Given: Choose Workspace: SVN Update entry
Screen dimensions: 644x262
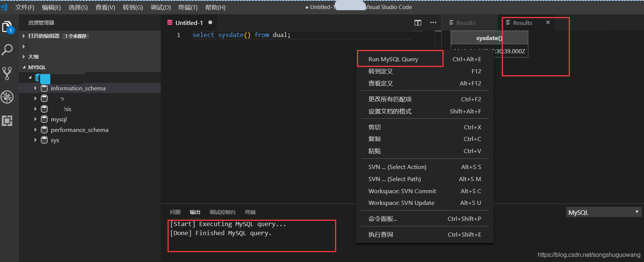Looking at the screenshot, I should pyautogui.click(x=425, y=203).
